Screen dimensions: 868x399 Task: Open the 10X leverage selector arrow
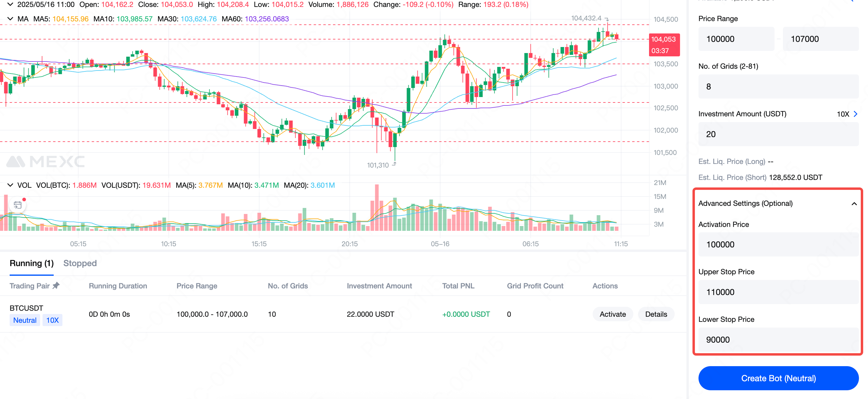855,114
